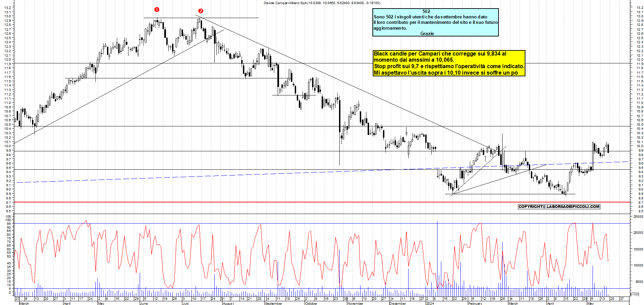This screenshot has height=305, width=644.
Task: Click the 'September' label on the time axis
Action: pos(274,303)
